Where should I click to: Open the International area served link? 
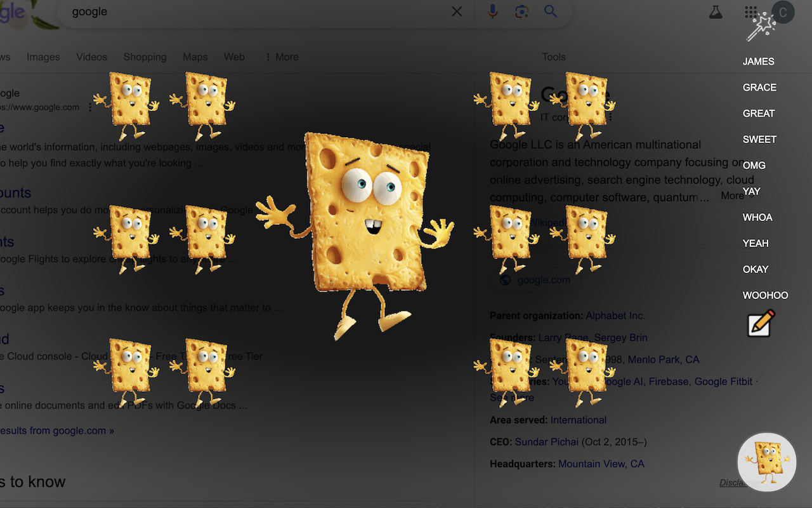click(579, 420)
